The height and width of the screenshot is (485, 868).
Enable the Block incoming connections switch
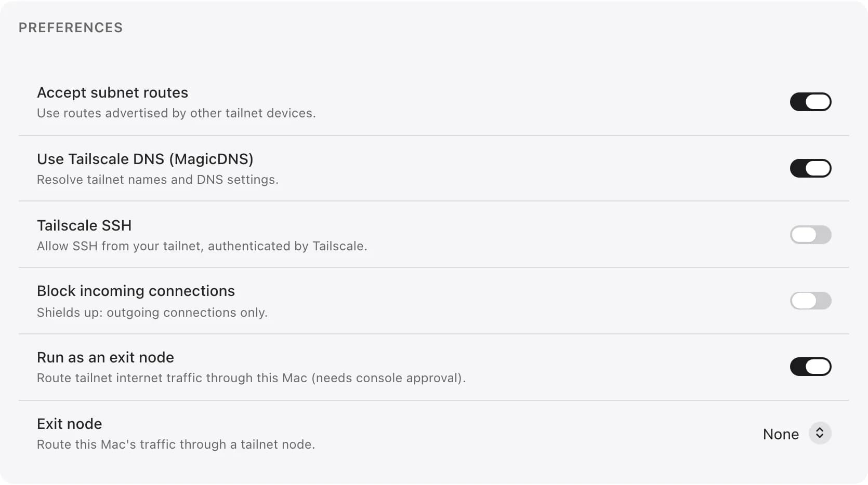tap(810, 301)
